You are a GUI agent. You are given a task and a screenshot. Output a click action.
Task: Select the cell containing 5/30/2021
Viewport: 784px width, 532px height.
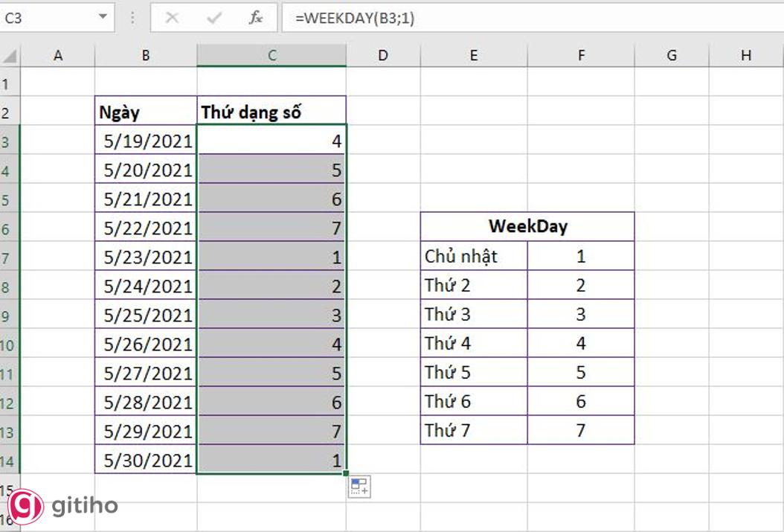tap(147, 460)
